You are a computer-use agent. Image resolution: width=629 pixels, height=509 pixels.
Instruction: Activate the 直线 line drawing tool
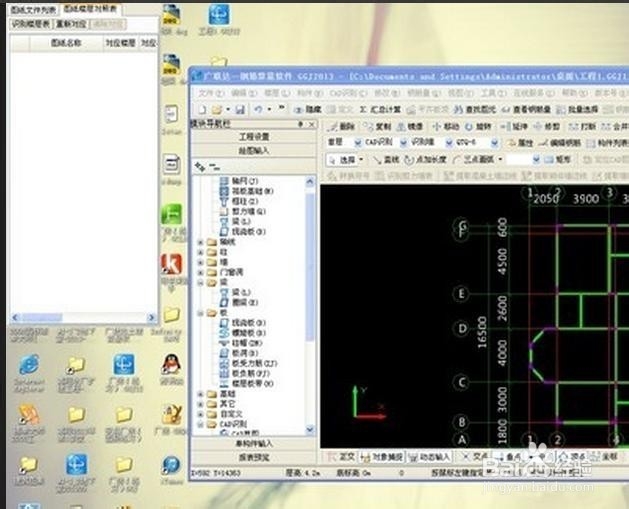tap(386, 160)
